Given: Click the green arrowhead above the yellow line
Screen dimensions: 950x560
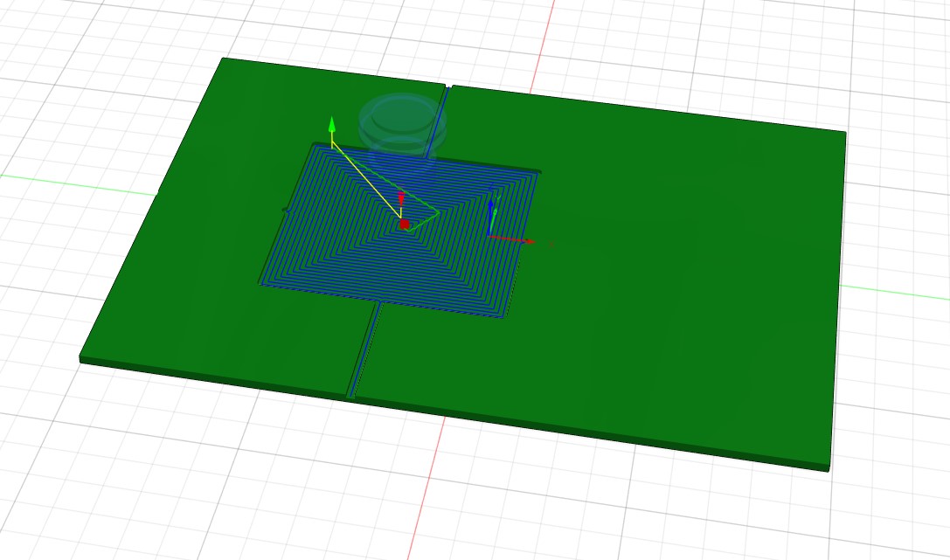Looking at the screenshot, I should [332, 126].
